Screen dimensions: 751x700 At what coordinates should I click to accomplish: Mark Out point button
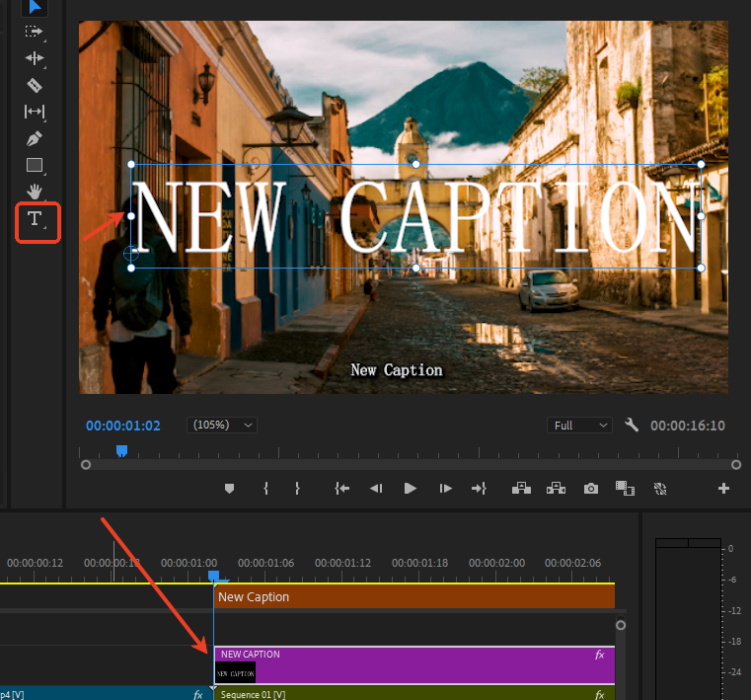[x=297, y=489]
